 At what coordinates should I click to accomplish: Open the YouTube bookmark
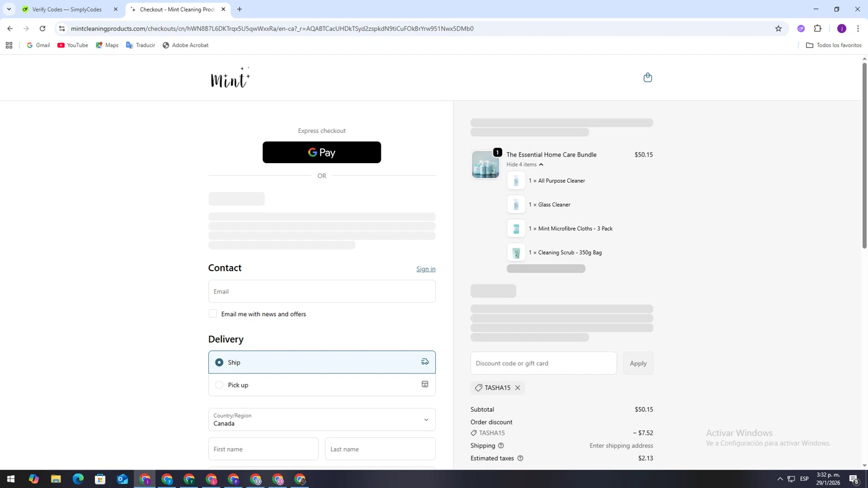coord(72,45)
